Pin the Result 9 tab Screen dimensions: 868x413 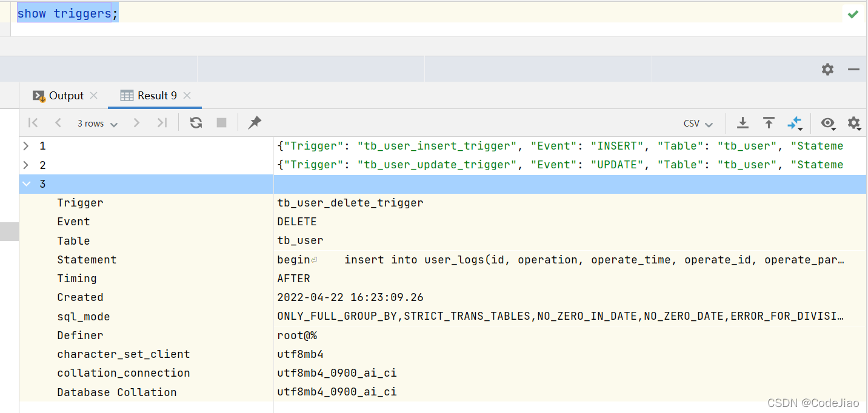255,123
